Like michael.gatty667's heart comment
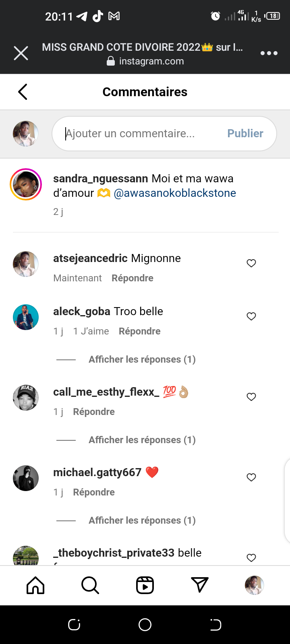290x644 pixels. tap(251, 477)
